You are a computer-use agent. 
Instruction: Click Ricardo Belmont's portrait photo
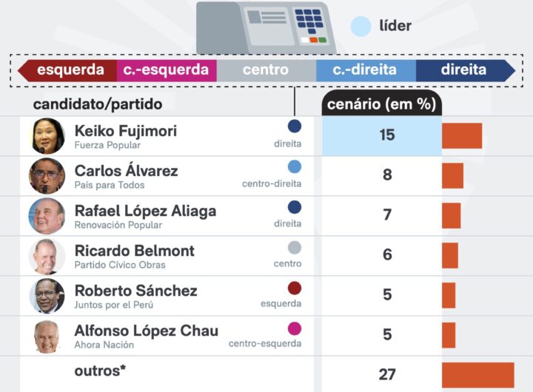(47, 256)
